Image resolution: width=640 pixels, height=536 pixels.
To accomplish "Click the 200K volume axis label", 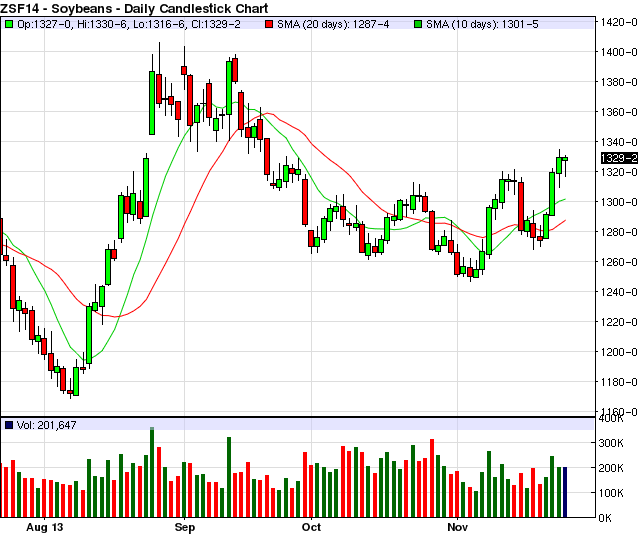I will (611, 468).
